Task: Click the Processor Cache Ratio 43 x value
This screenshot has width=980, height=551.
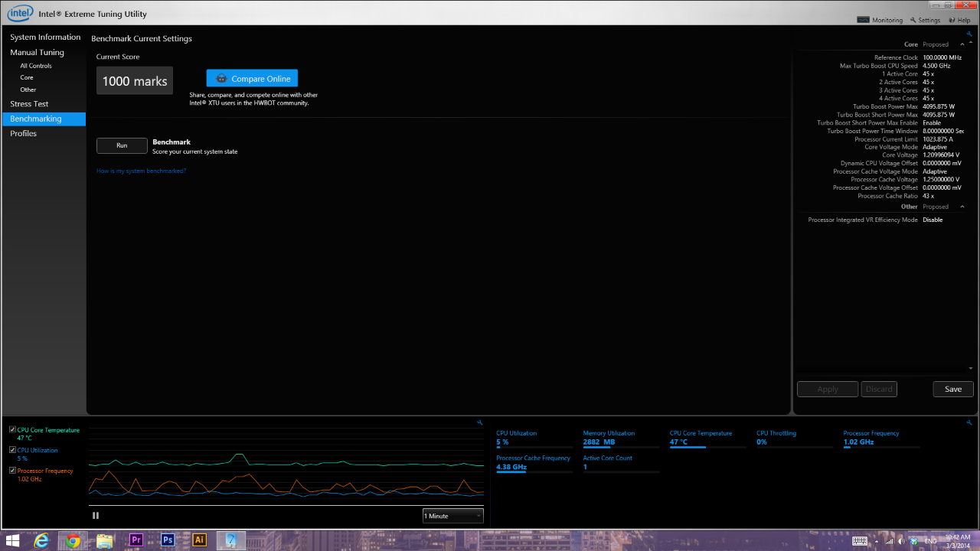Action: (x=928, y=196)
